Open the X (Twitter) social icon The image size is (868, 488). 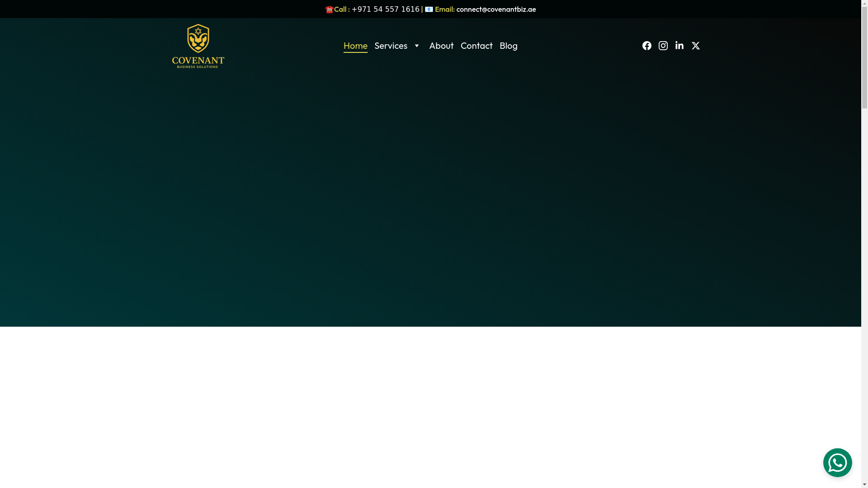click(696, 46)
